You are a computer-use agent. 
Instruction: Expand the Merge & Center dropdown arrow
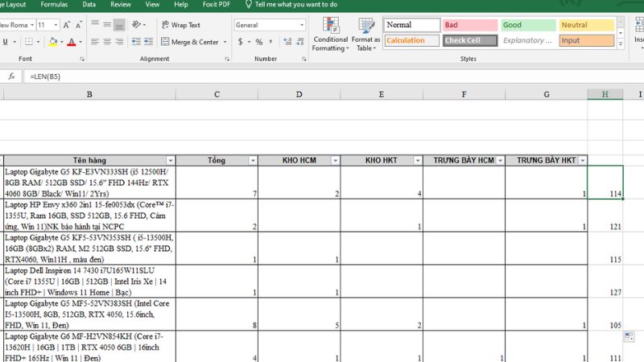[225, 42]
